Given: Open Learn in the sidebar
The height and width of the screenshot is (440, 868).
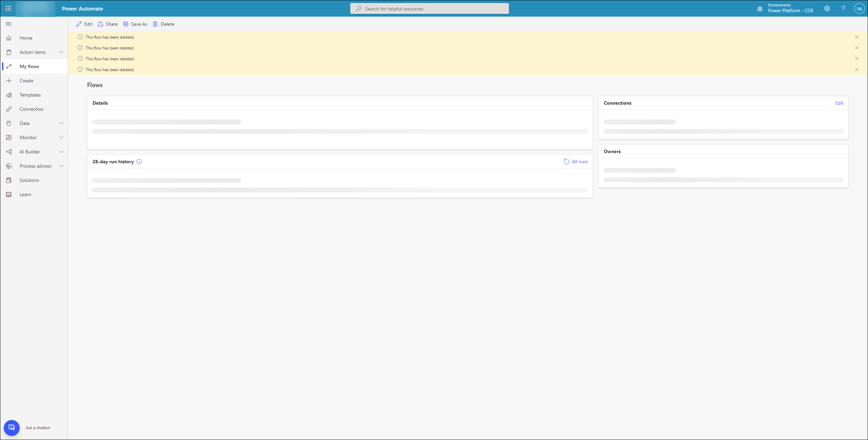Looking at the screenshot, I should pos(34,194).
